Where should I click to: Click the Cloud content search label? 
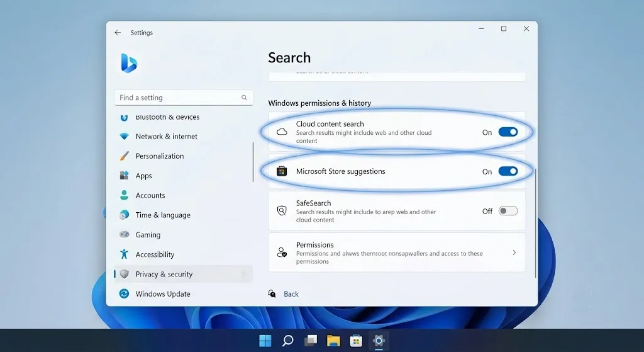pyautogui.click(x=330, y=124)
